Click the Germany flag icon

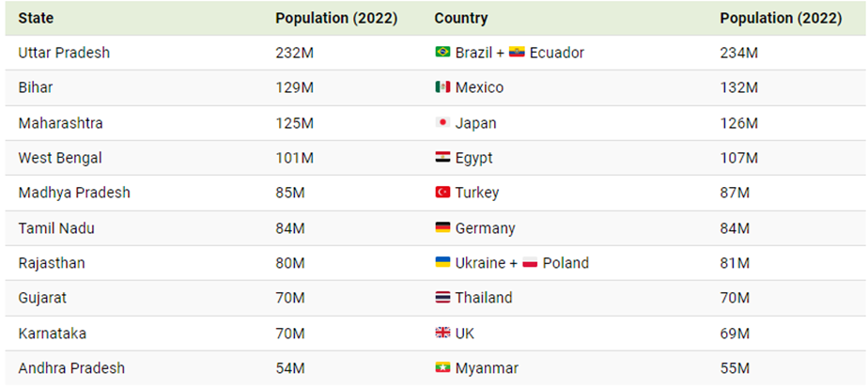click(442, 228)
